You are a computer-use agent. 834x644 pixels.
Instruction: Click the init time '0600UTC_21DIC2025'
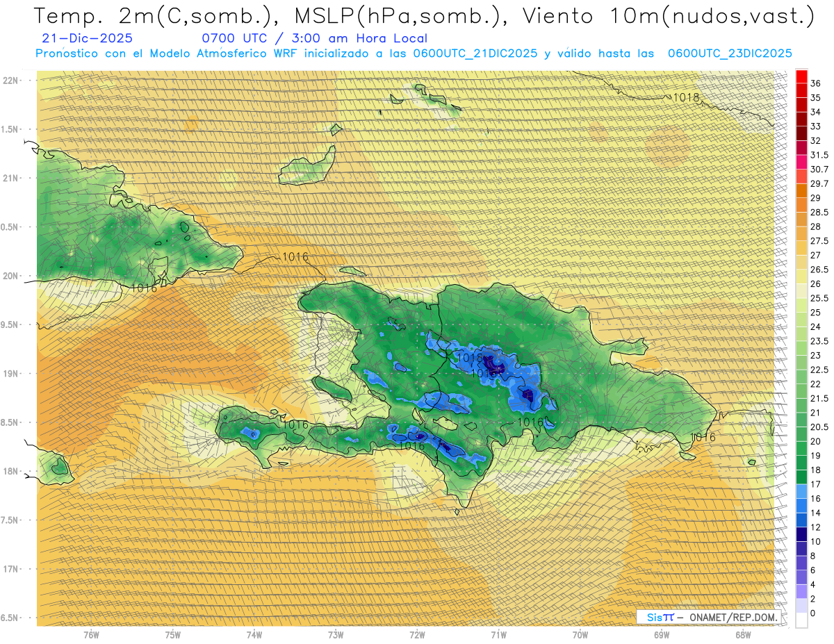pos(475,53)
